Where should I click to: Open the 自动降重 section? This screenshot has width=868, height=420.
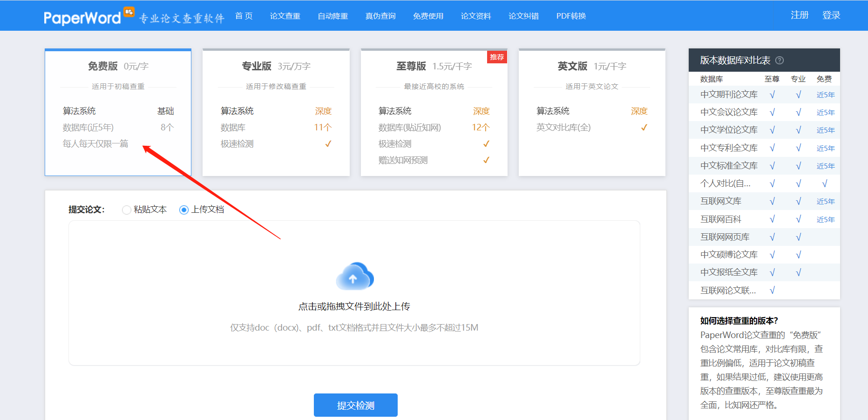click(x=332, y=15)
